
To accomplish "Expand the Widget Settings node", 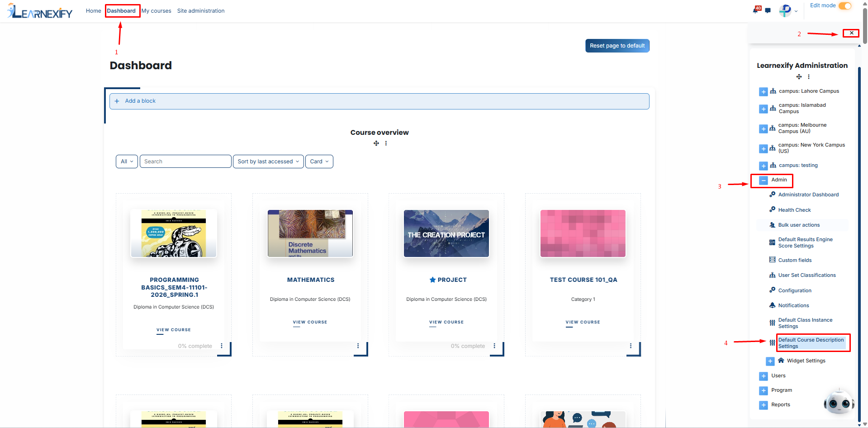I will (770, 361).
